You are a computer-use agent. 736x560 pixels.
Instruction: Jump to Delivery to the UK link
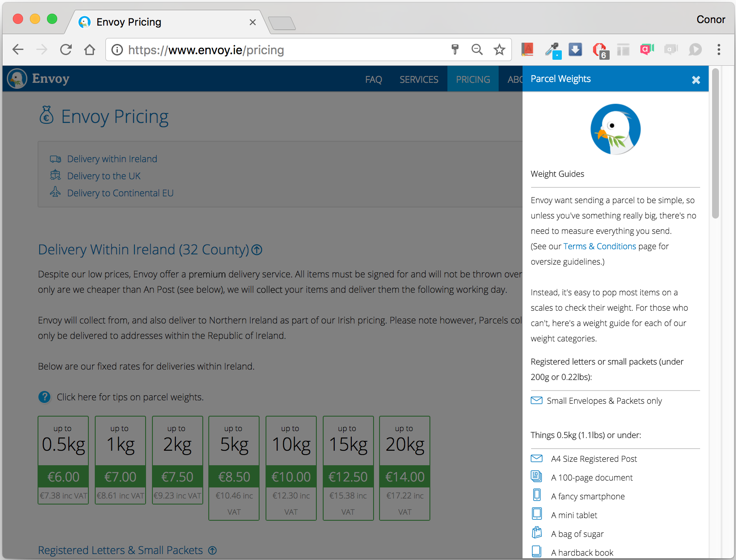click(104, 176)
